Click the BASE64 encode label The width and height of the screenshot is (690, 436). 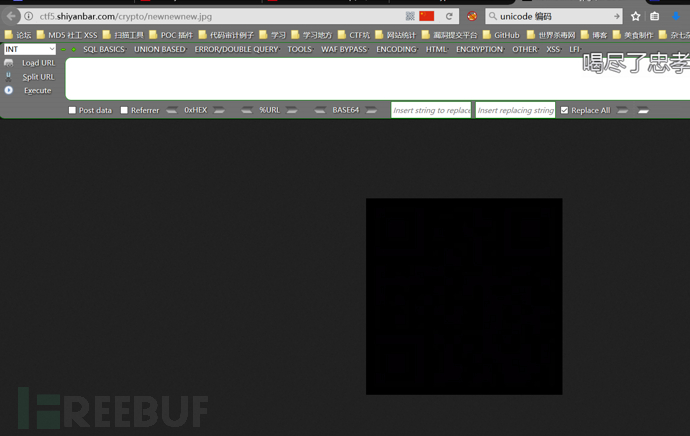[x=346, y=110]
